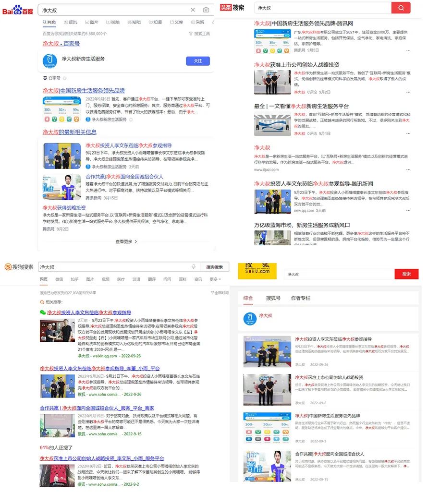Open the 净大叔 - 百家号 link

[x=61, y=43]
